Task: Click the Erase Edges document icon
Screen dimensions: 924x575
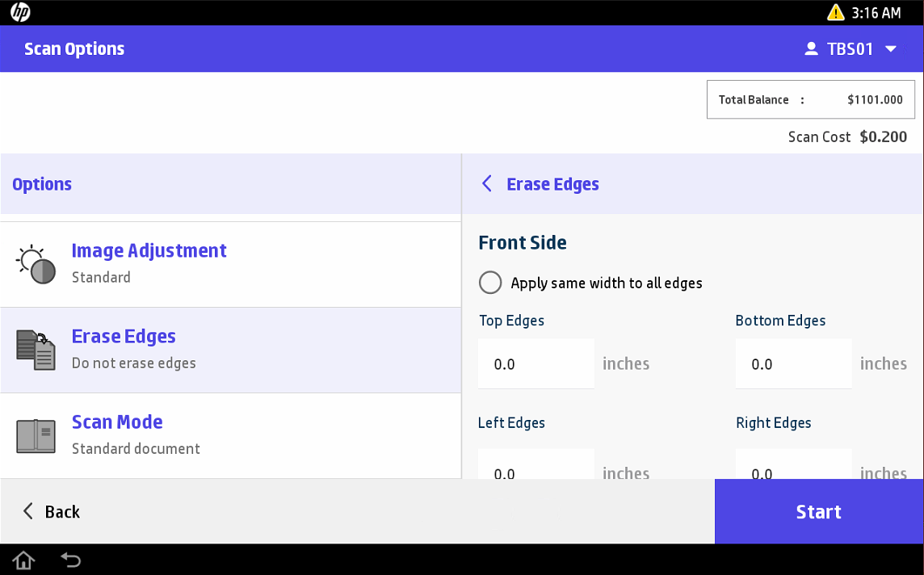Action: pos(36,350)
